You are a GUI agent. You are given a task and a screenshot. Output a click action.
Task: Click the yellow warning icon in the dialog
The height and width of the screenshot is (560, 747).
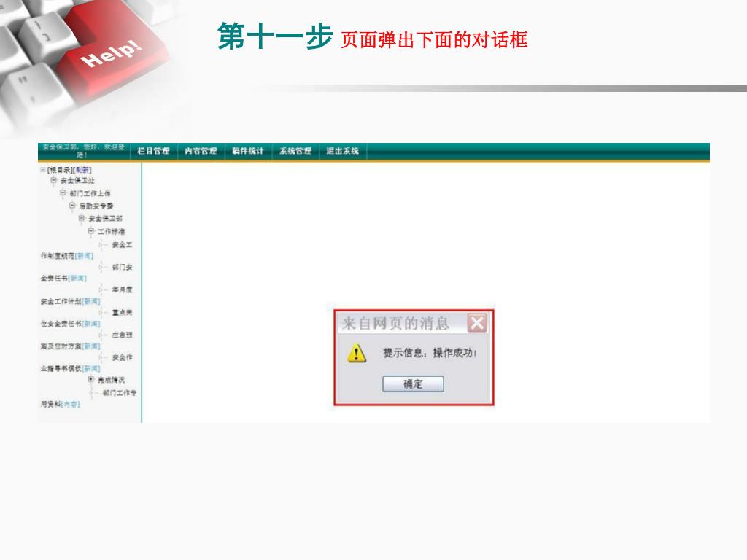click(x=356, y=354)
